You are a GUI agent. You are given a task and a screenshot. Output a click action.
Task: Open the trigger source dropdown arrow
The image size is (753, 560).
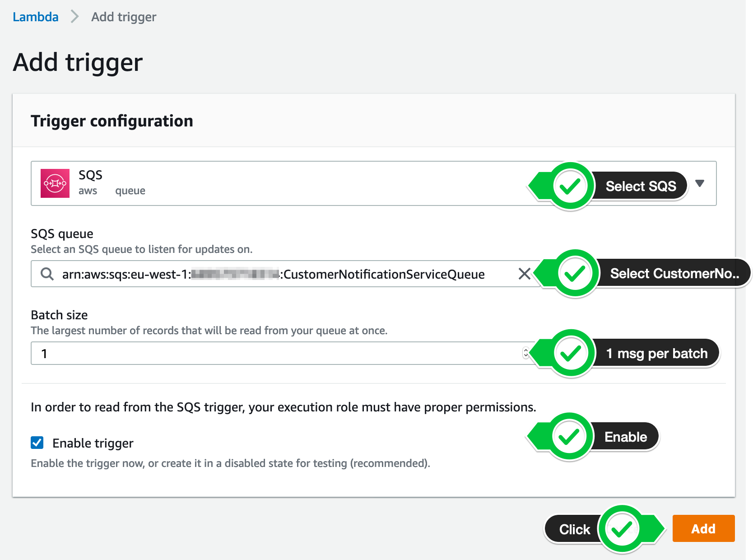point(700,183)
